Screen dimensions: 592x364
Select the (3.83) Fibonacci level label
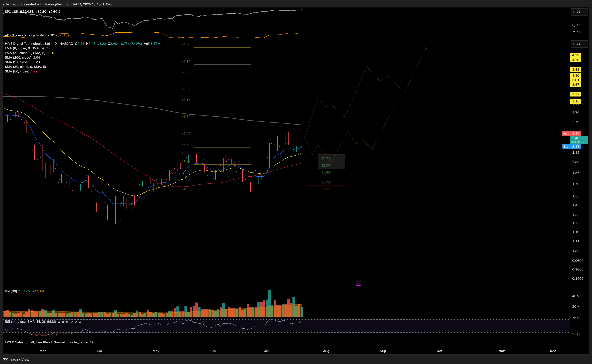coord(187,72)
